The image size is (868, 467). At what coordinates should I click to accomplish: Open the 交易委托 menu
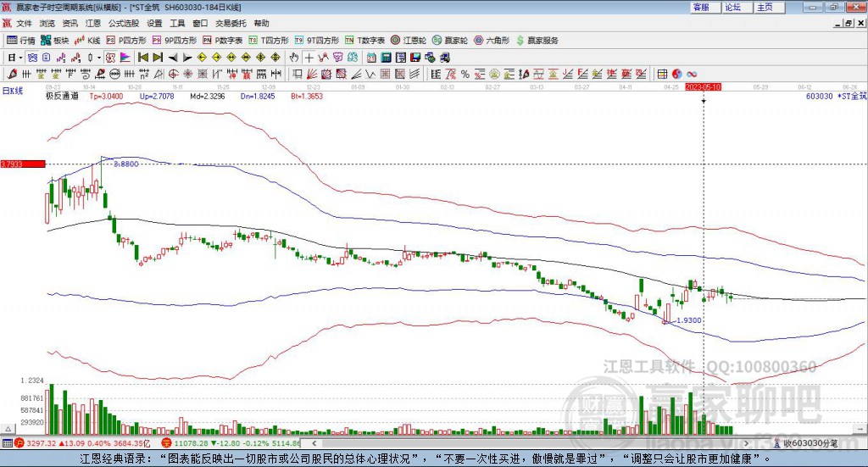(x=231, y=23)
